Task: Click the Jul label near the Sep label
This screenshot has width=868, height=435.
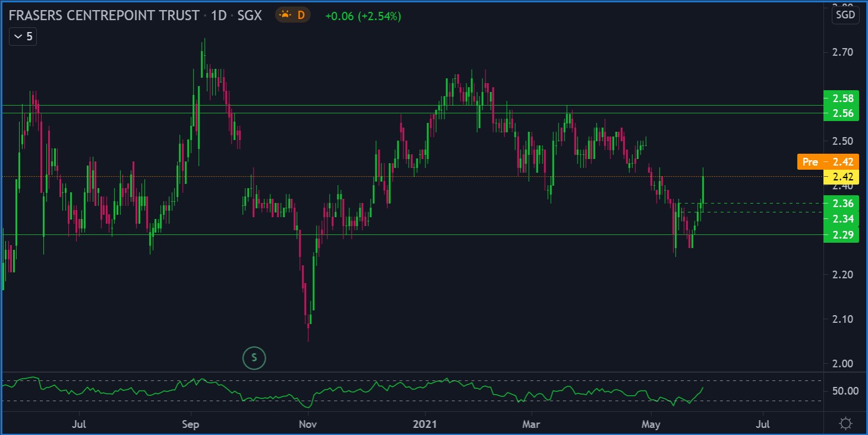Action: (x=79, y=424)
